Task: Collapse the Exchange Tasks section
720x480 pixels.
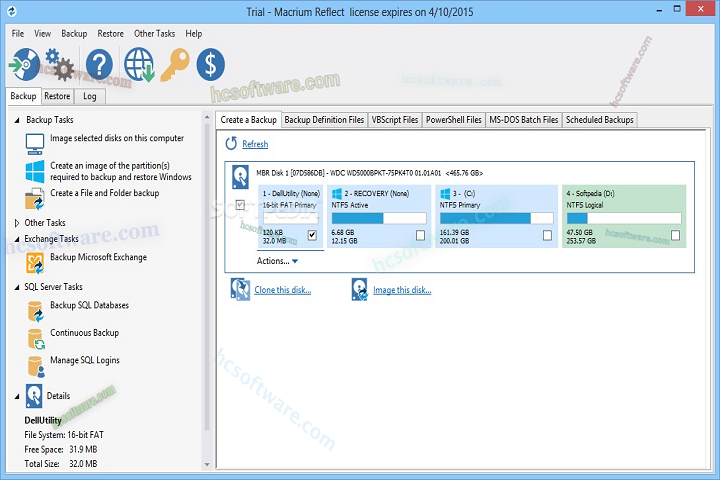Action: click(x=17, y=239)
